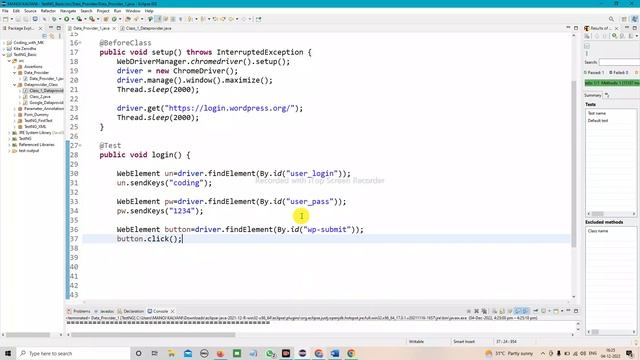Image resolution: width=640 pixels, height=360 pixels.
Task: Click the Search field in TestNG results
Action: pos(619,62)
